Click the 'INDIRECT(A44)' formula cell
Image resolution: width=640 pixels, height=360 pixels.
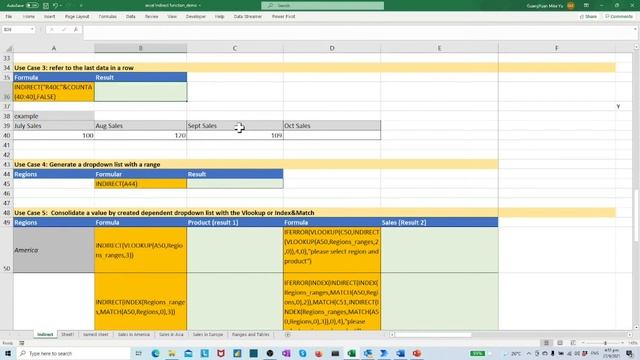tap(141, 184)
